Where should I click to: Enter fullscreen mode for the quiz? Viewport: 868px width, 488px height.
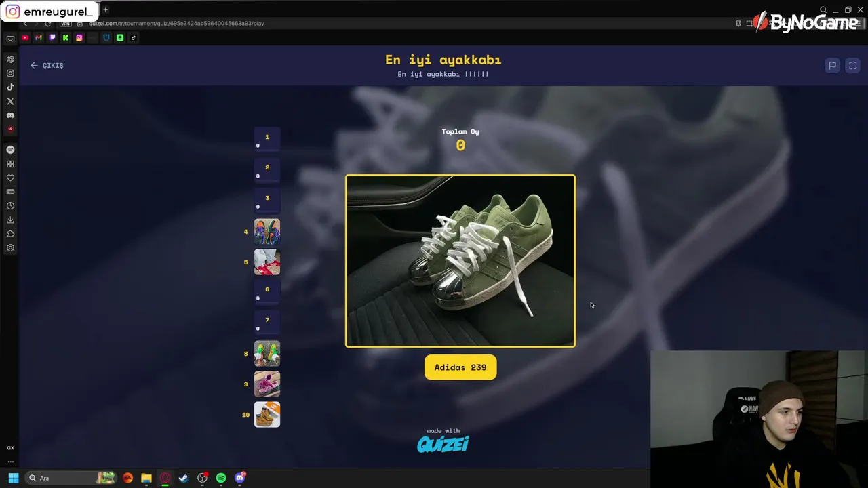click(x=852, y=65)
